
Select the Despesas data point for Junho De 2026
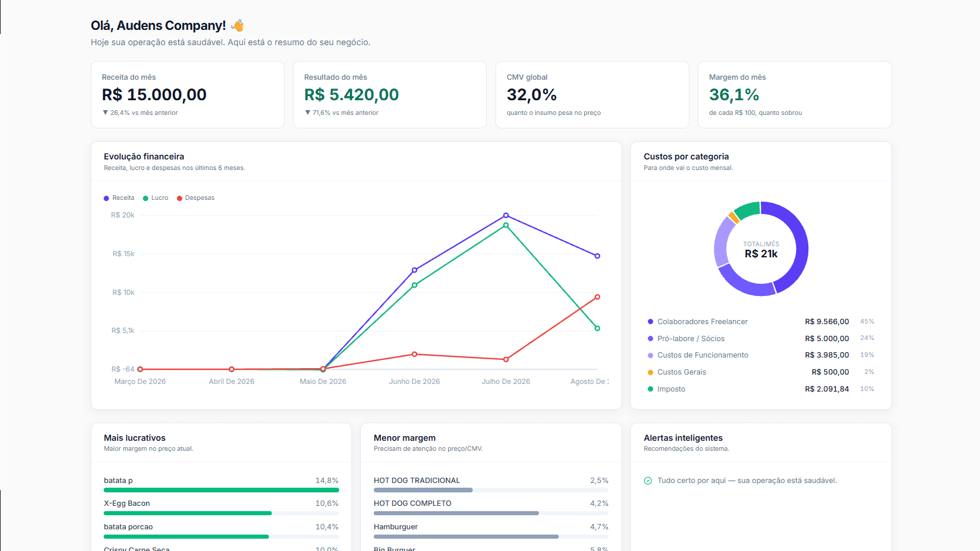415,354
